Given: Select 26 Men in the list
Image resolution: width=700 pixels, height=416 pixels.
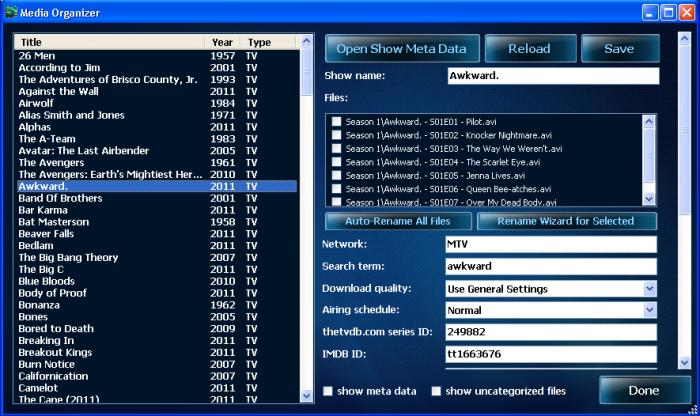Looking at the screenshot, I should coord(157,56).
